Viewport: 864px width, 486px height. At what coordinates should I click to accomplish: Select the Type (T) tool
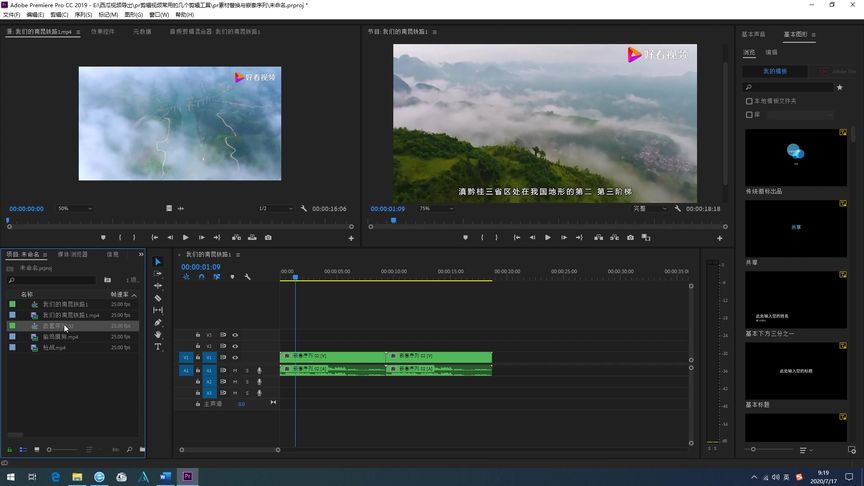(x=158, y=347)
